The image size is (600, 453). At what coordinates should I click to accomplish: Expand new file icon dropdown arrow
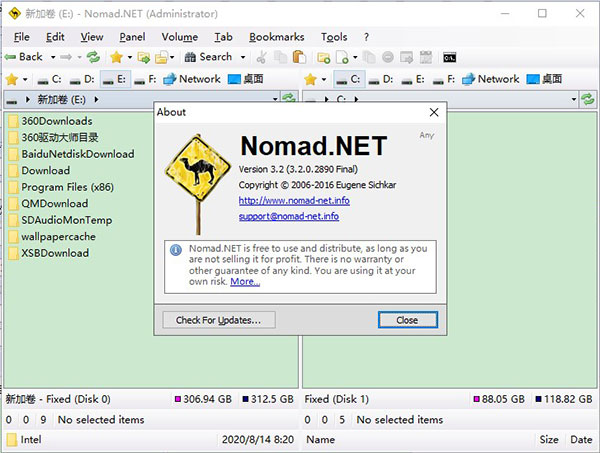pos(355,58)
